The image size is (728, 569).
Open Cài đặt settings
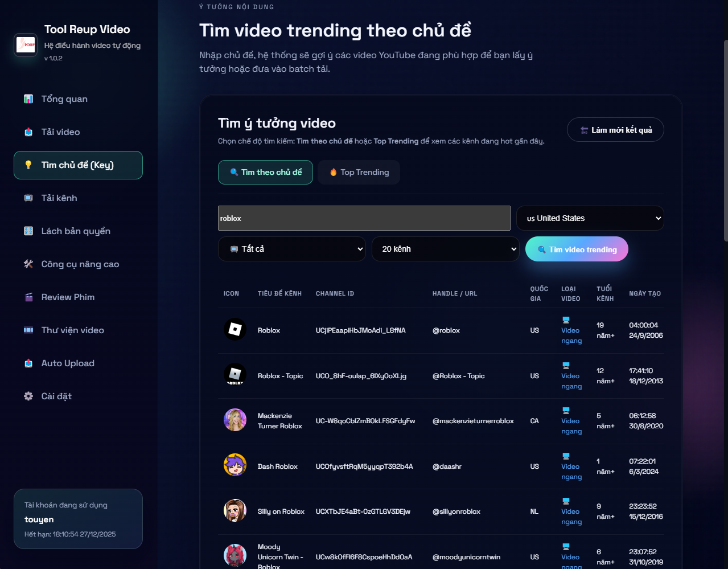coord(56,396)
